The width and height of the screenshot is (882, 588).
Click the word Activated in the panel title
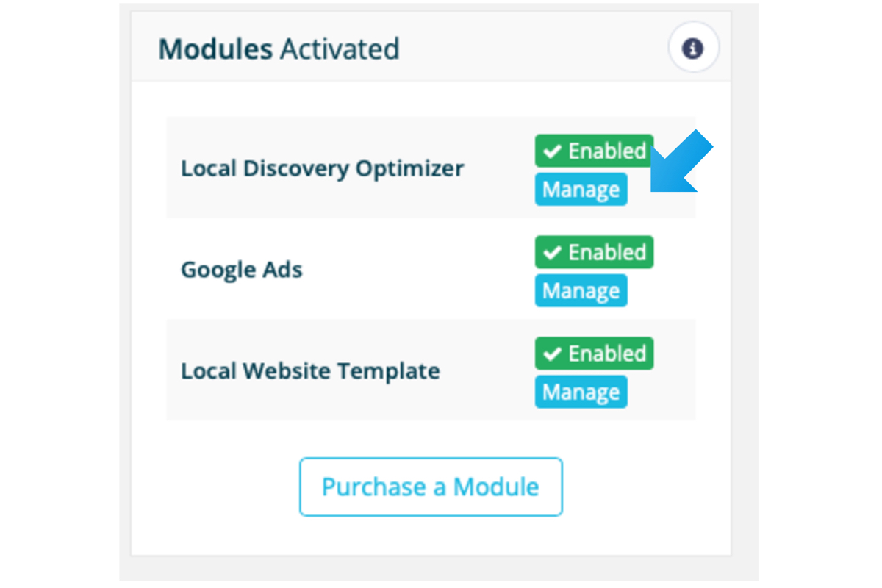pos(340,49)
